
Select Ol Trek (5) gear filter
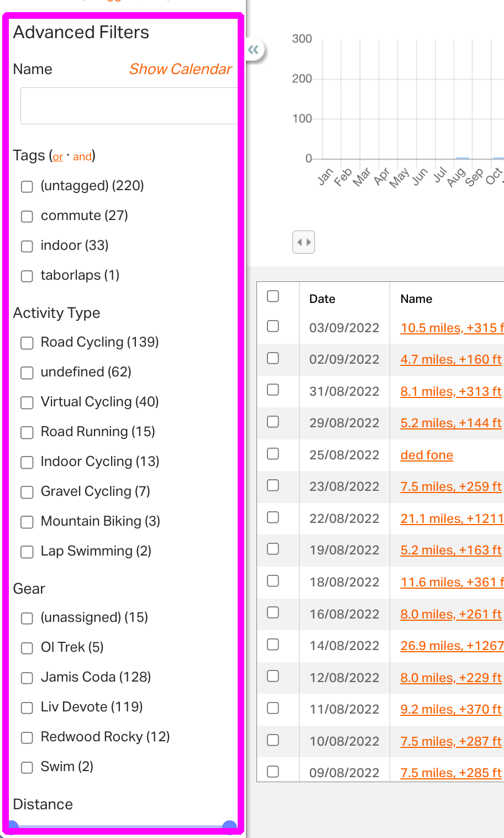click(27, 648)
